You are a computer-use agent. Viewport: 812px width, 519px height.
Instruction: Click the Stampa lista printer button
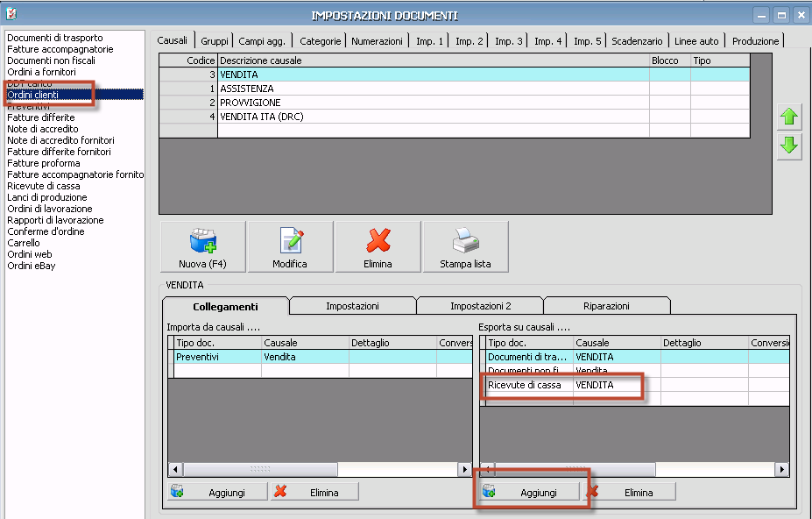pyautogui.click(x=465, y=246)
